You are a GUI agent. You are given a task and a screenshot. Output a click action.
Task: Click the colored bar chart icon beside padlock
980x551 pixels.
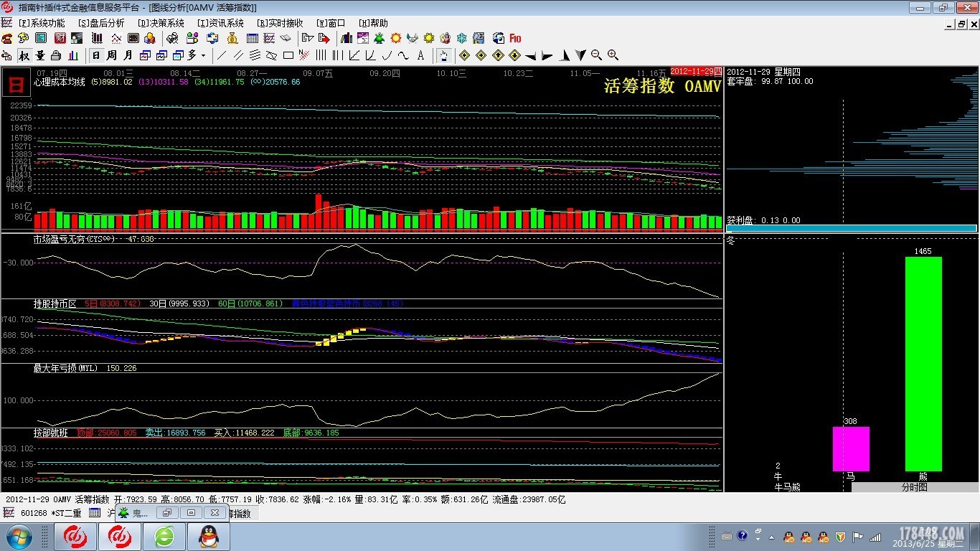(72, 55)
